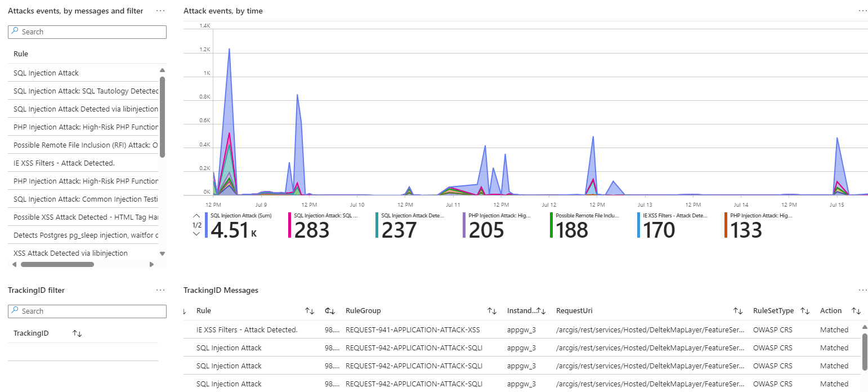Open ellipsis menu for Attack events by time chart
Image resolution: width=868 pixels, height=392 pixels.
coord(862,11)
